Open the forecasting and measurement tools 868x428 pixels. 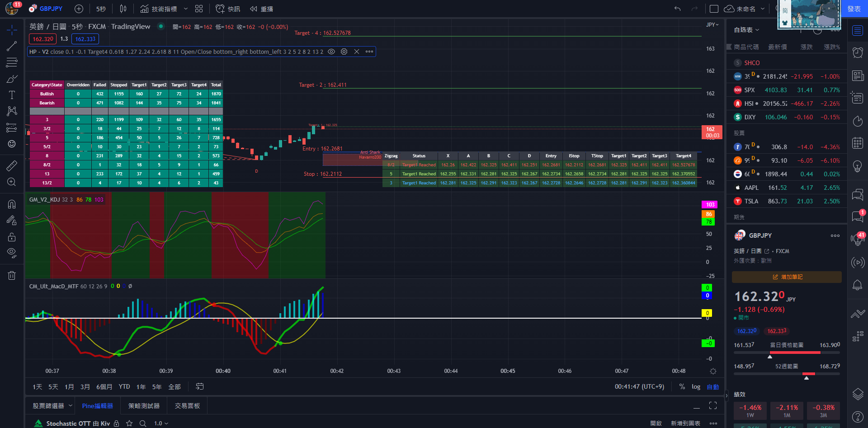pos(12,127)
